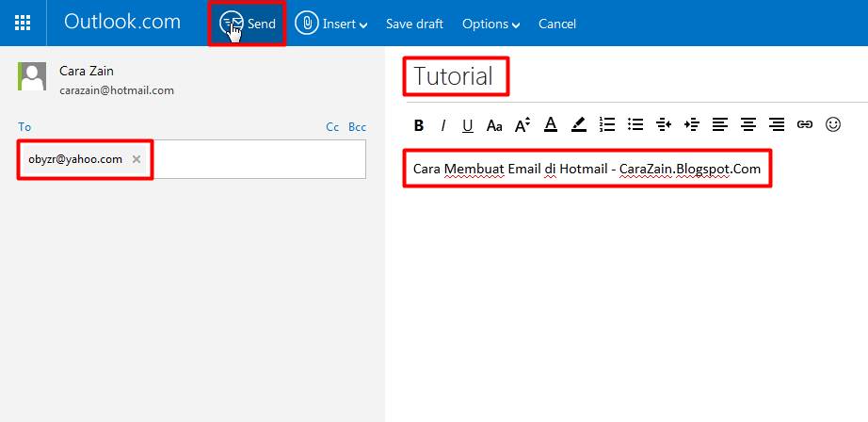
Task: Align text to the left
Action: [x=719, y=124]
